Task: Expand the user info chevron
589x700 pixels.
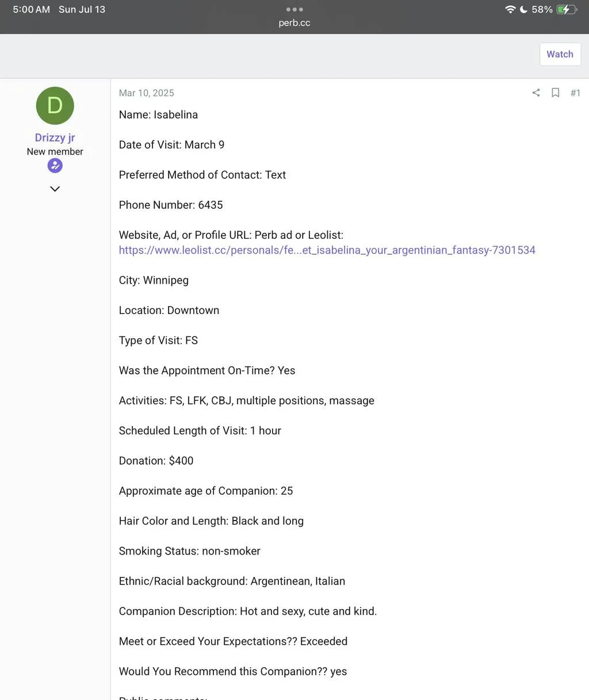Action: point(55,189)
